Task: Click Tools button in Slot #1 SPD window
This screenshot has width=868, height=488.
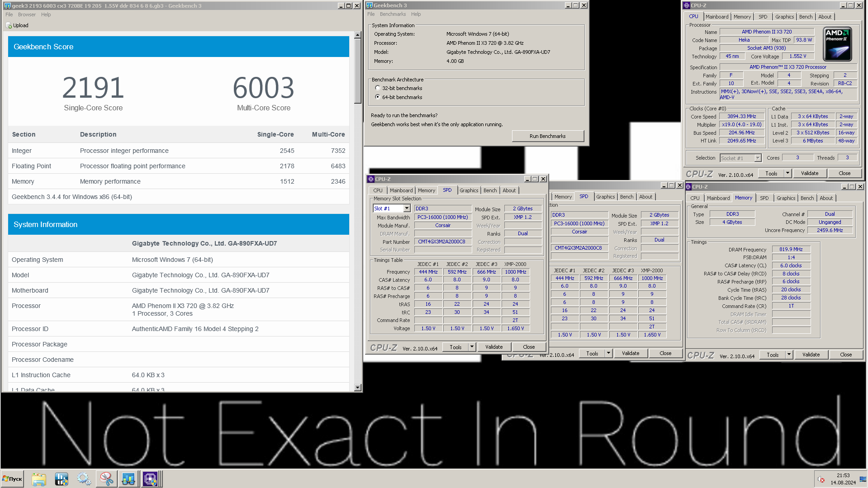Action: pos(455,347)
